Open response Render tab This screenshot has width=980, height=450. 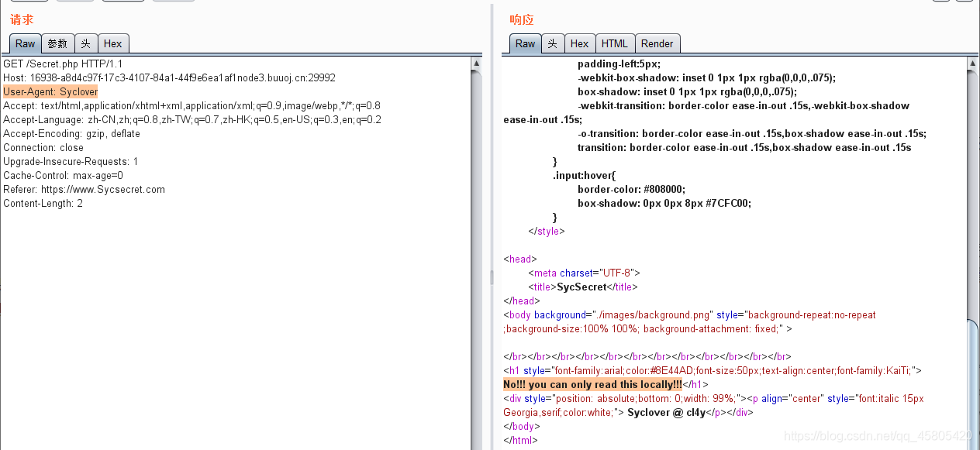click(x=657, y=43)
